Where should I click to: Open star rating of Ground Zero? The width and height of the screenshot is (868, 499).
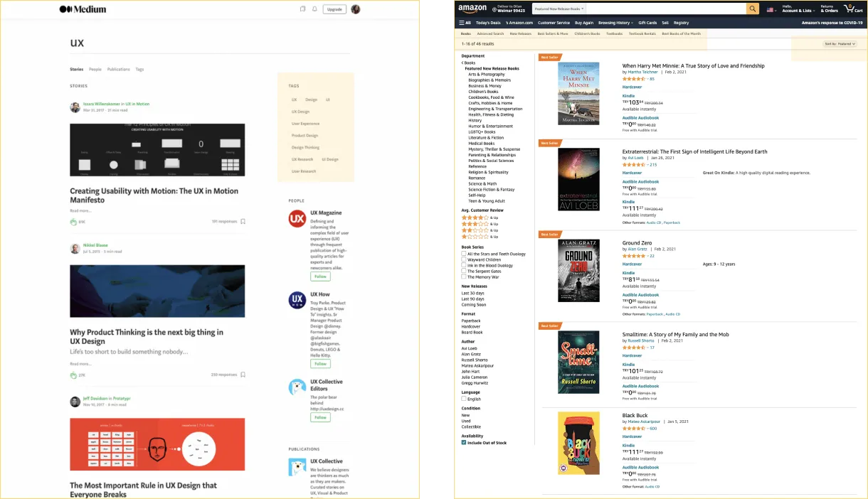coord(634,256)
